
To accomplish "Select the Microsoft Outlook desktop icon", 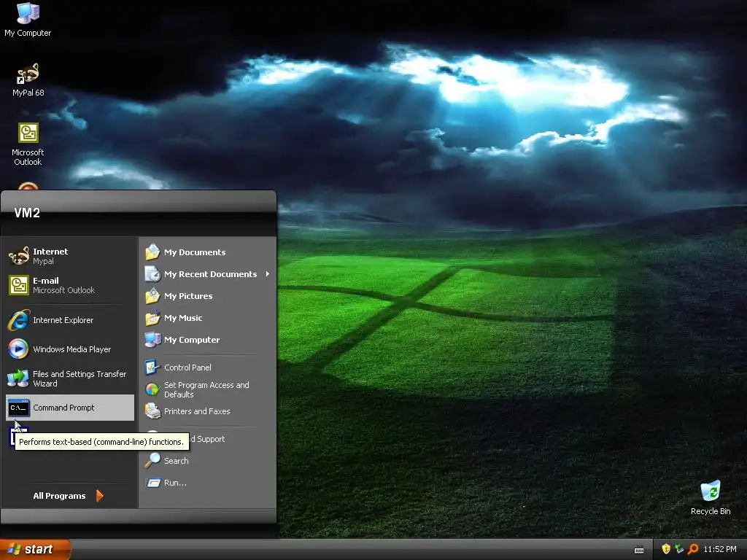I will [x=28, y=144].
